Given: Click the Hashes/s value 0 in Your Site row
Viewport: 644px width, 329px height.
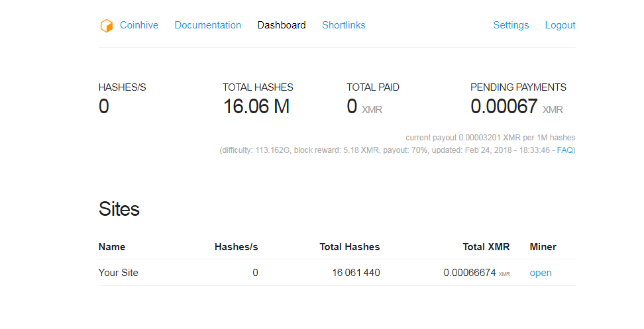Looking at the screenshot, I should coord(255,273).
